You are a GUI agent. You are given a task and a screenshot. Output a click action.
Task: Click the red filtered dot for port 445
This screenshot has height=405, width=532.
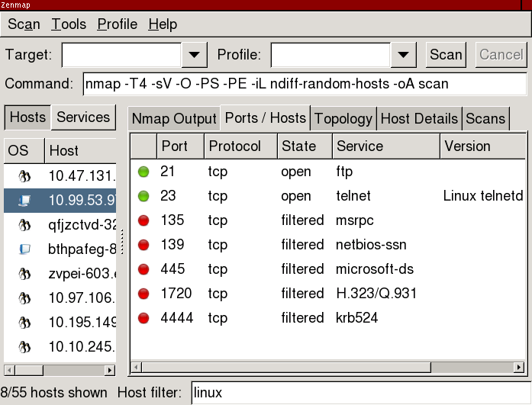tap(143, 269)
